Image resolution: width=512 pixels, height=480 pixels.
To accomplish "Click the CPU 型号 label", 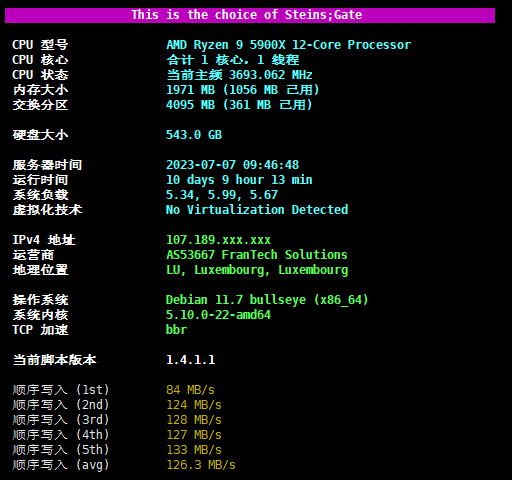I will [x=40, y=45].
